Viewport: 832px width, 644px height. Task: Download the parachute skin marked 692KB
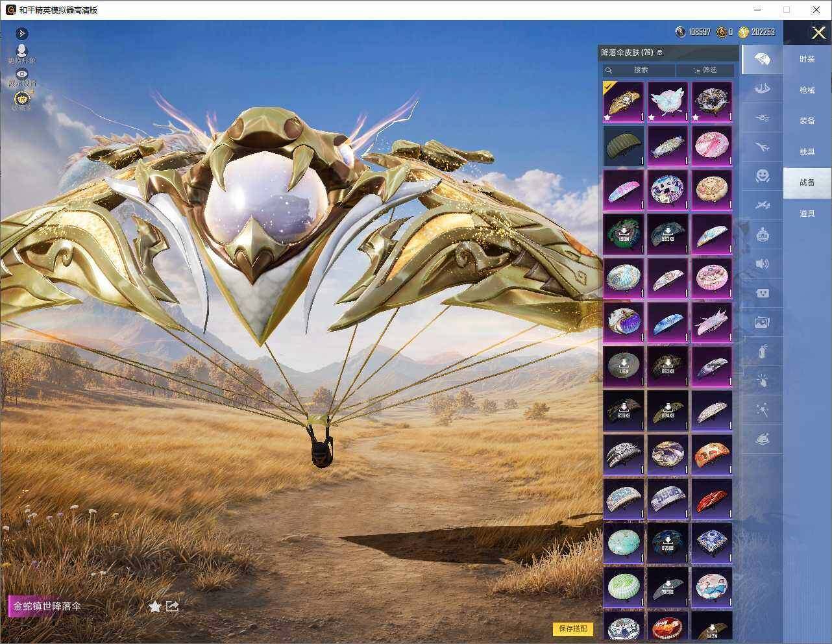668,234
